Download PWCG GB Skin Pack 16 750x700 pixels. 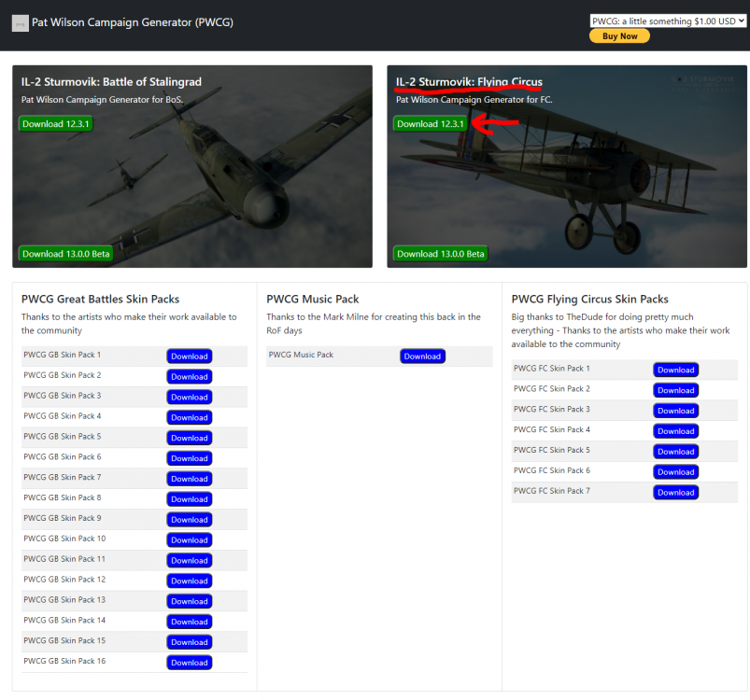tap(190, 663)
